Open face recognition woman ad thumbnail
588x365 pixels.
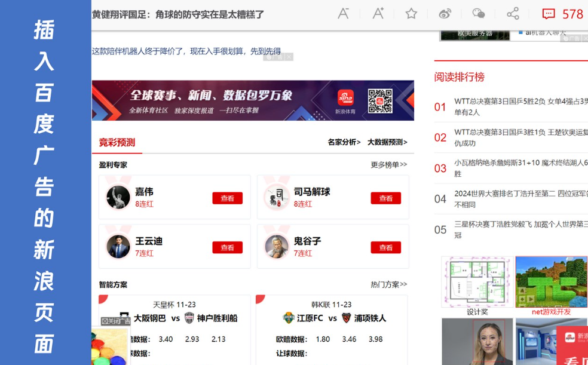pyautogui.click(x=477, y=341)
